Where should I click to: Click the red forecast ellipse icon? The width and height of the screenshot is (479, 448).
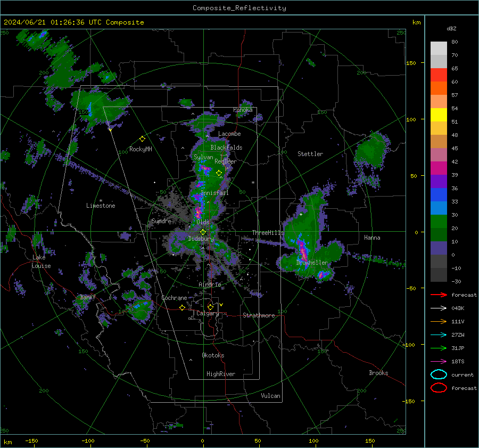[x=439, y=388]
